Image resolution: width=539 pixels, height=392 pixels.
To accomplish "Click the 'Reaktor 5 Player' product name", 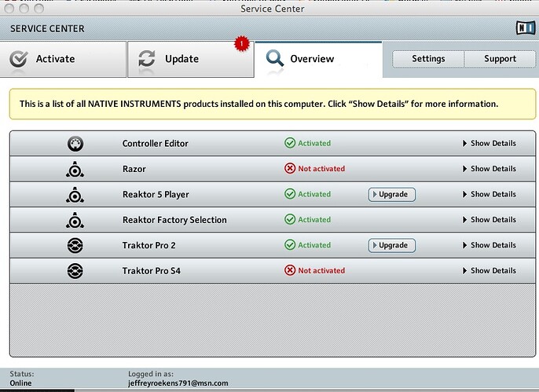I will [156, 195].
